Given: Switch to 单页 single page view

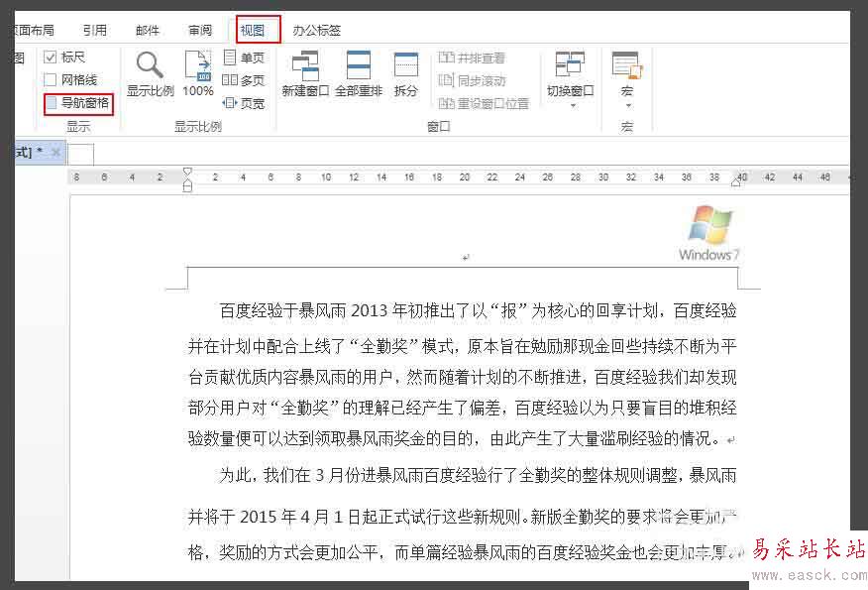Looking at the screenshot, I should pyautogui.click(x=244, y=58).
